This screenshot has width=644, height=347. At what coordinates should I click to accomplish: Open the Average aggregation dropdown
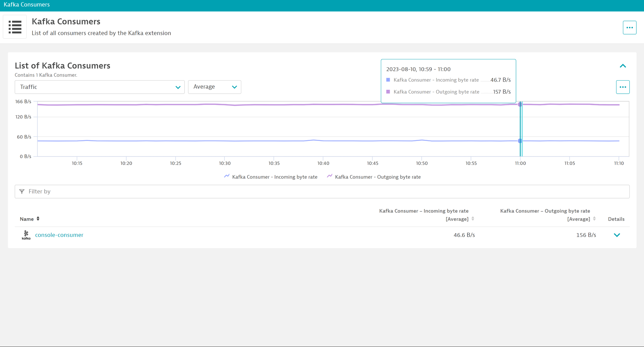(214, 87)
